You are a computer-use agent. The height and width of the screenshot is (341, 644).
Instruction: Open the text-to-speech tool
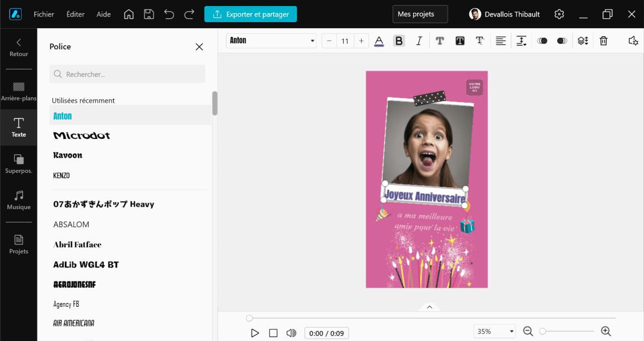click(x=633, y=40)
